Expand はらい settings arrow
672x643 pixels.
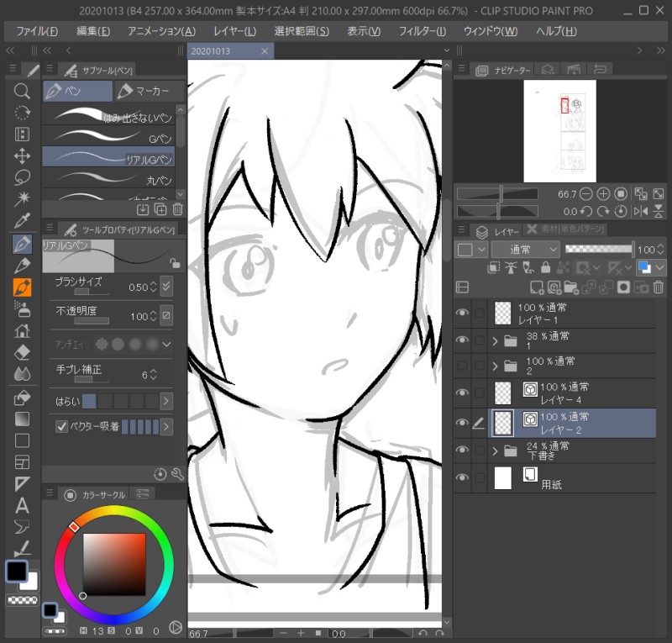(166, 402)
